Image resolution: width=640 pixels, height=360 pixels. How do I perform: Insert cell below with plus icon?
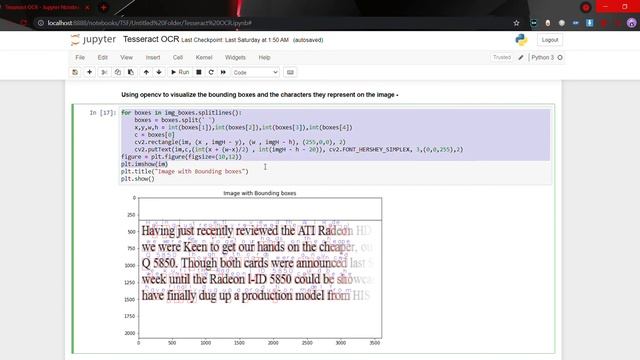(x=89, y=72)
